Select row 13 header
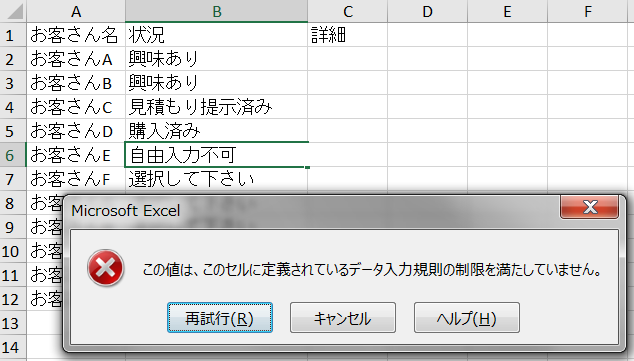 point(13,323)
